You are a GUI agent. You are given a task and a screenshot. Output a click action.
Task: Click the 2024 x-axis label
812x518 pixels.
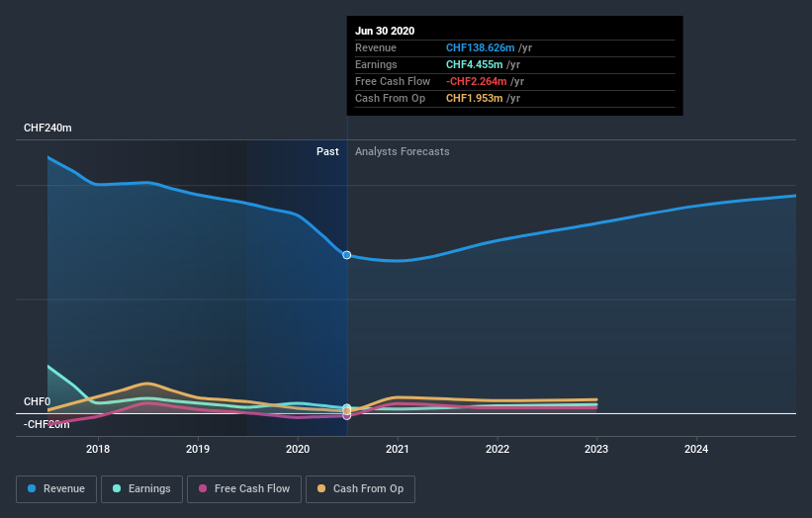(x=696, y=449)
